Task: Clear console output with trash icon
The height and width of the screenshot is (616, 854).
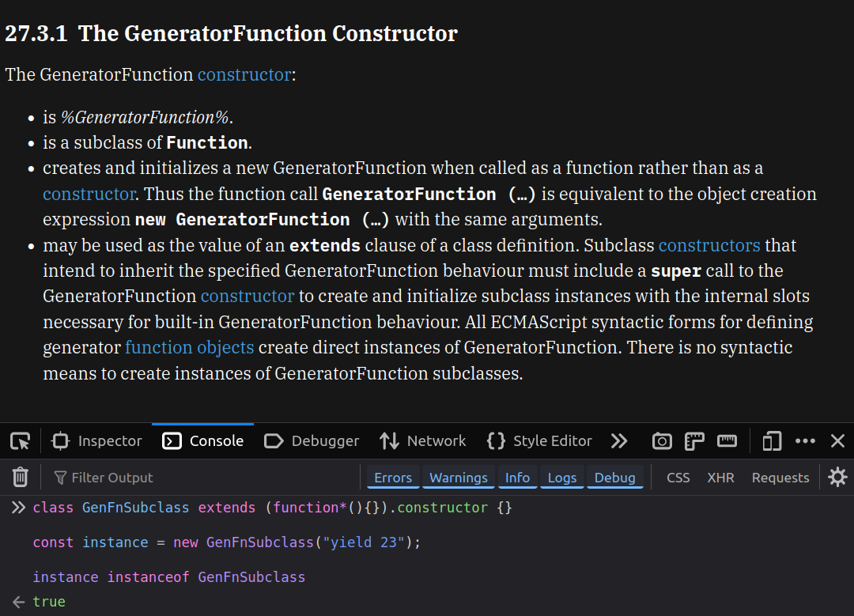Action: 21,477
